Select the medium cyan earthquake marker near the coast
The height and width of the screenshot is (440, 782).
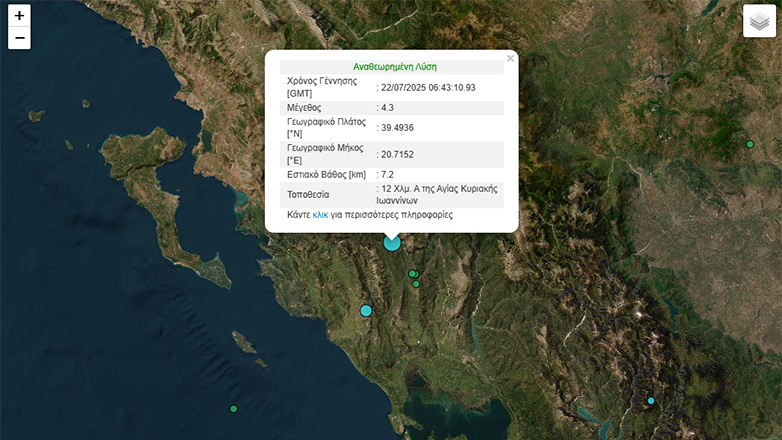366,311
